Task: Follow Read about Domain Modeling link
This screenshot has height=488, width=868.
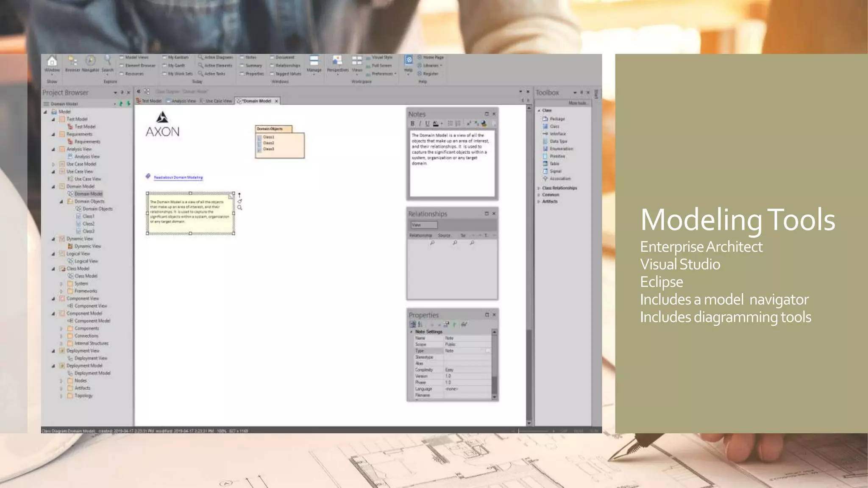Action: [x=178, y=177]
